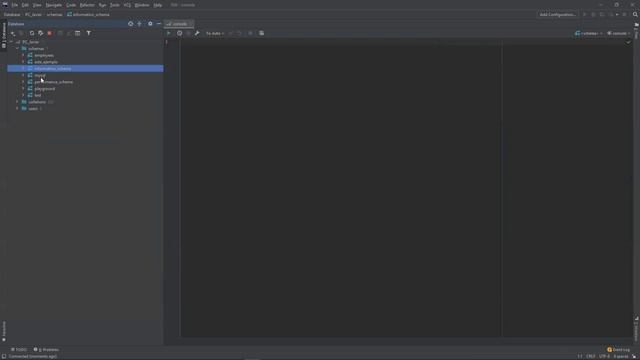Expand the employees schema arrow

pos(23,55)
